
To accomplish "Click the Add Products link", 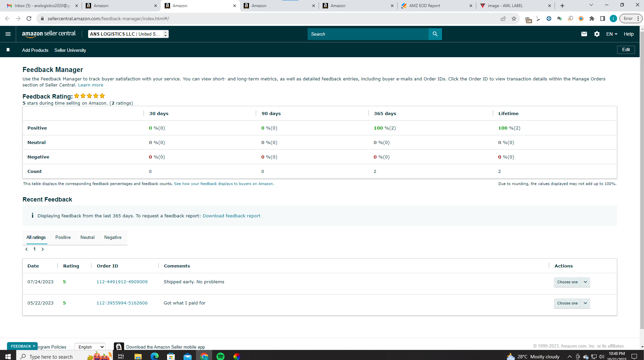I will tap(35, 50).
